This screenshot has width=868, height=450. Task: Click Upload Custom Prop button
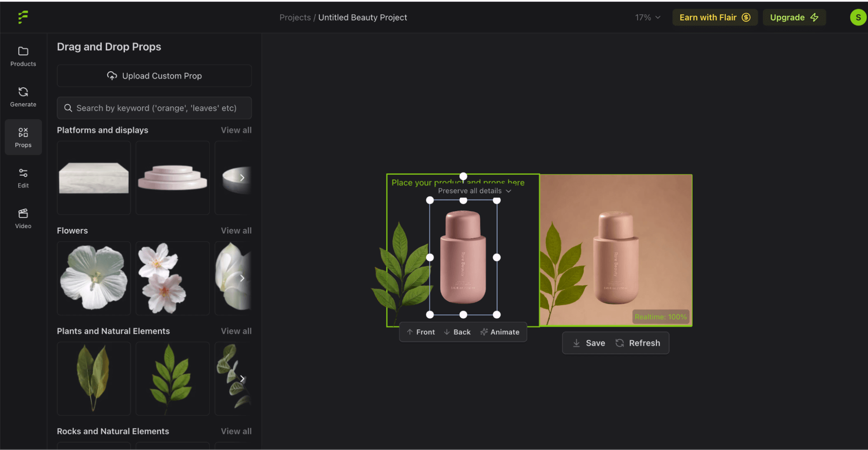[x=154, y=76]
